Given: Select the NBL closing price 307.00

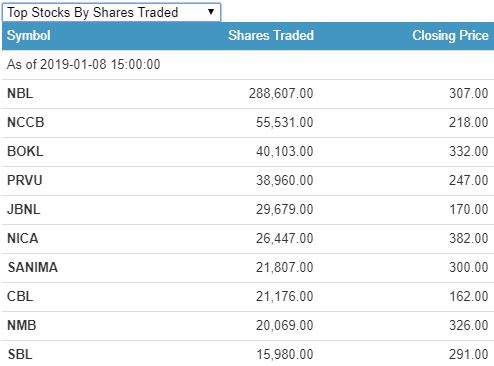Looking at the screenshot, I should [x=469, y=93].
